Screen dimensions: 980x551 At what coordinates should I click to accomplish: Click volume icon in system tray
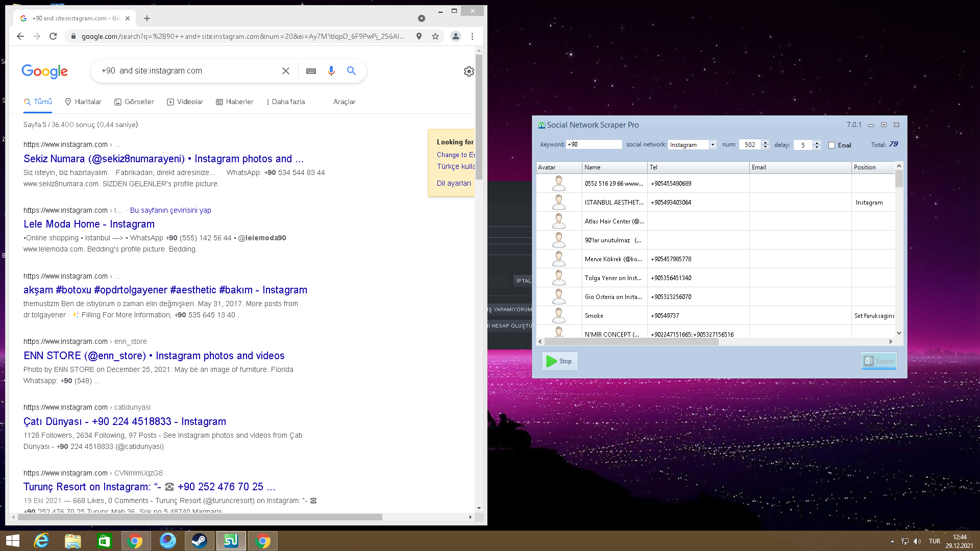917,541
